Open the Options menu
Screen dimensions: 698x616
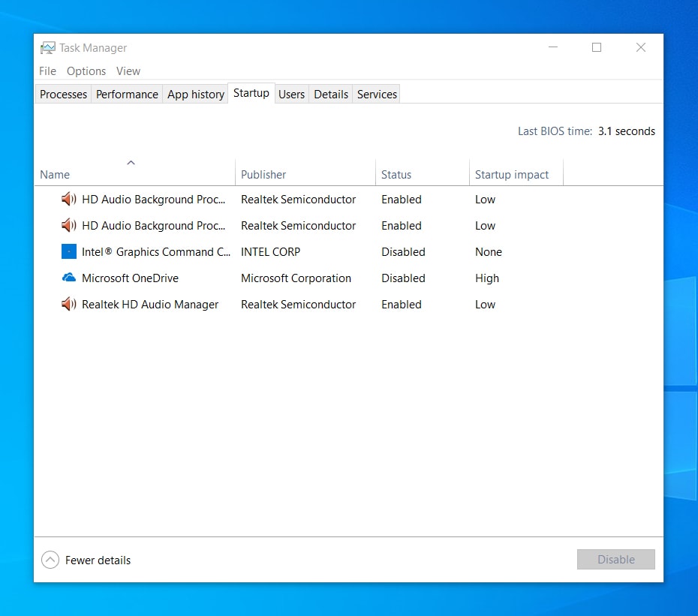[86, 71]
